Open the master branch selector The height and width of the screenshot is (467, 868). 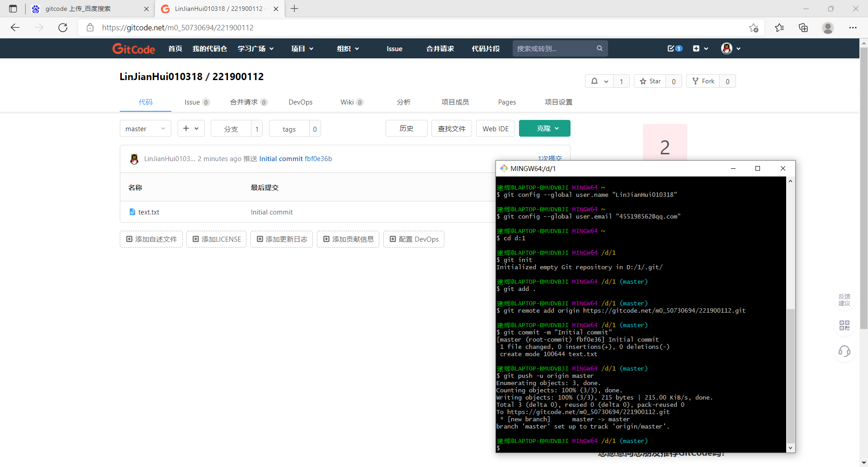click(x=145, y=129)
